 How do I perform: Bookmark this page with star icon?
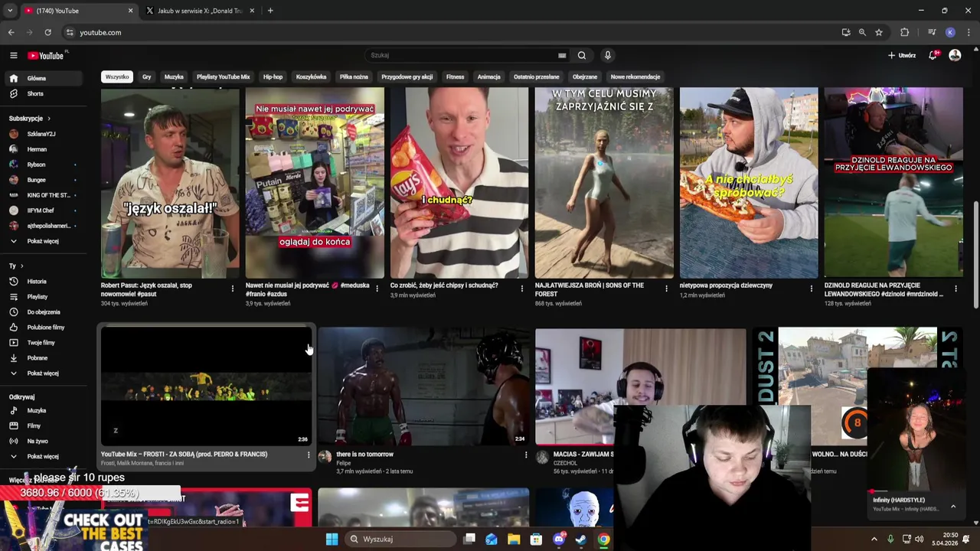pyautogui.click(x=879, y=32)
